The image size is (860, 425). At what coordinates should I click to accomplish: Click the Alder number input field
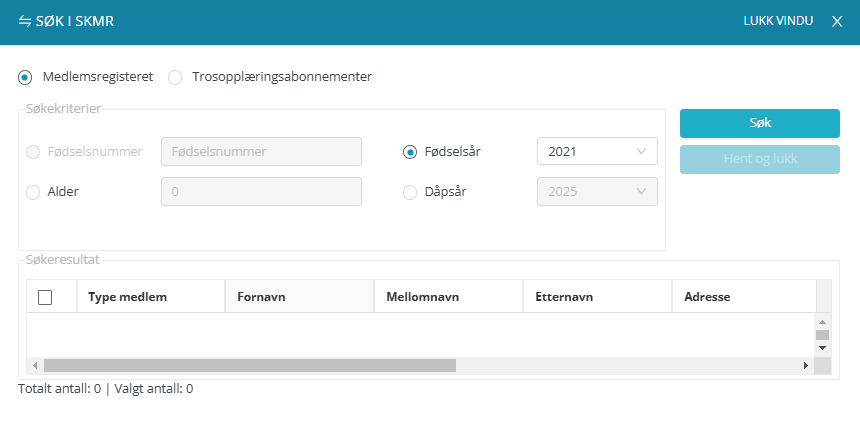(261, 192)
